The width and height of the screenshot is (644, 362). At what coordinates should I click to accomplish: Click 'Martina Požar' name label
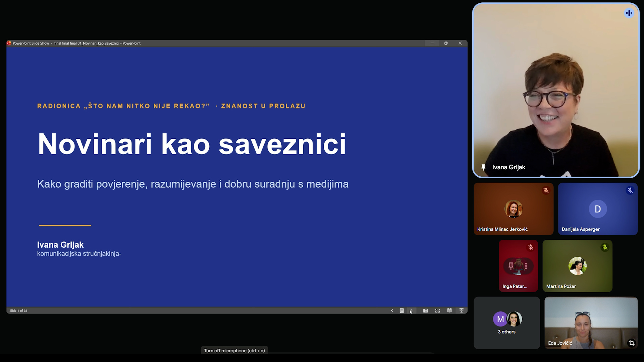pos(561,286)
